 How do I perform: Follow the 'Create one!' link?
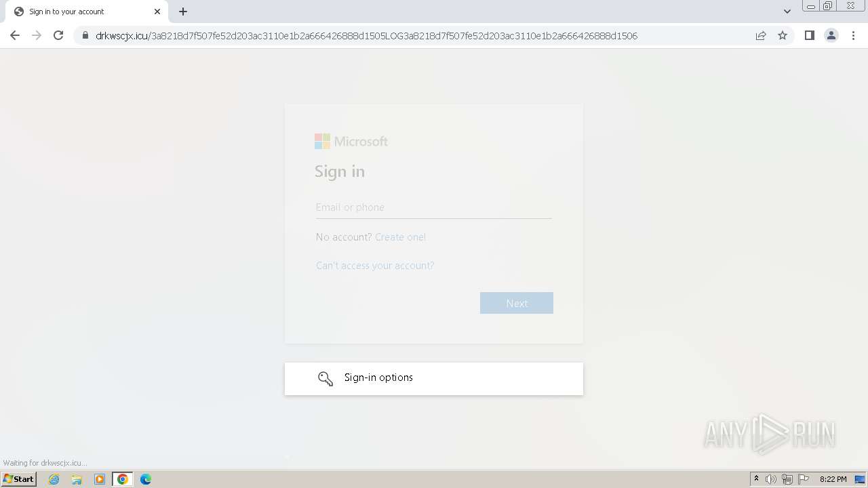(400, 237)
